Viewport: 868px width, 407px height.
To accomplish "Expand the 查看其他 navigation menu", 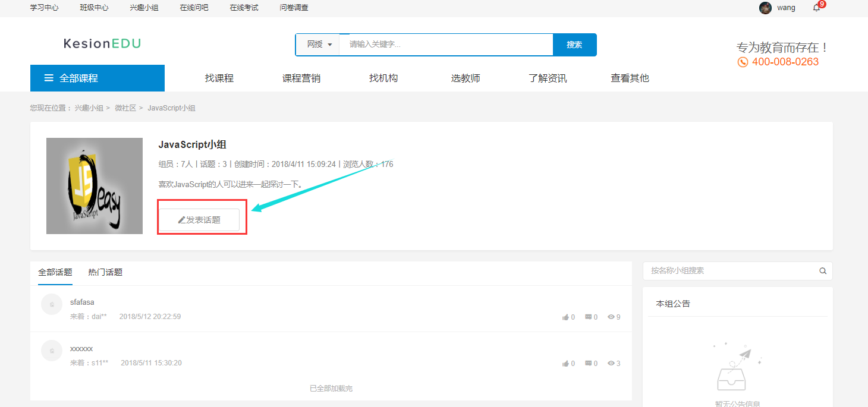I will tap(629, 78).
